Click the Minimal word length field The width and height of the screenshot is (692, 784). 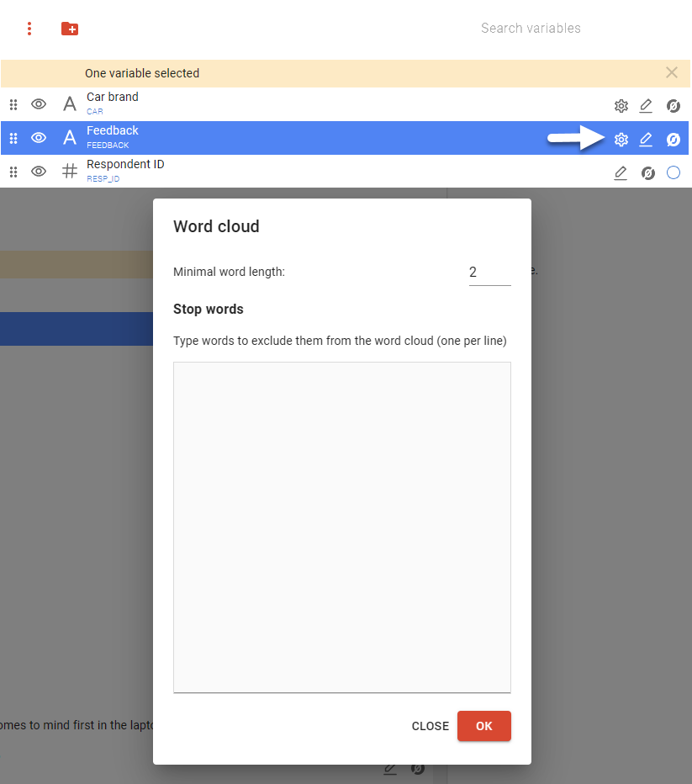(x=489, y=273)
